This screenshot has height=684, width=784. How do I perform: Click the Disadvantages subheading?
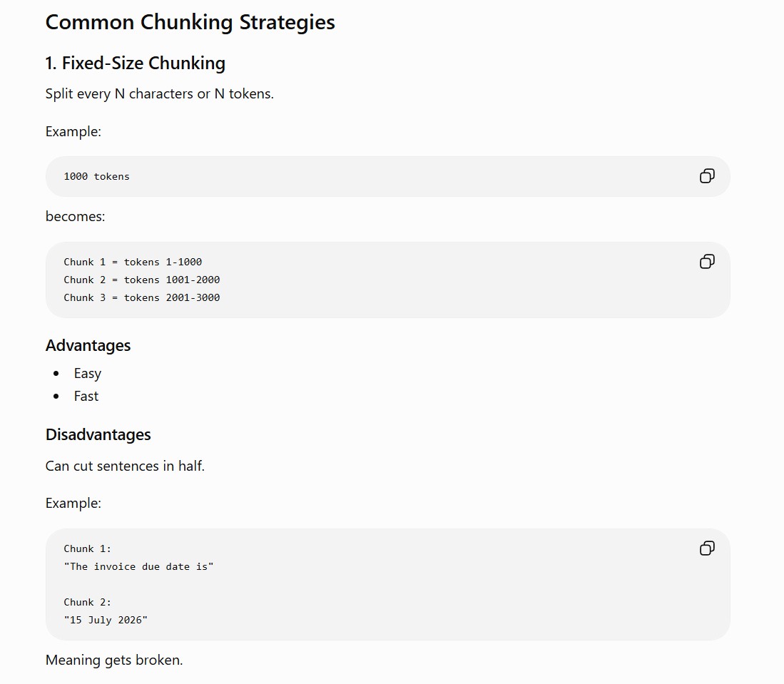(98, 434)
